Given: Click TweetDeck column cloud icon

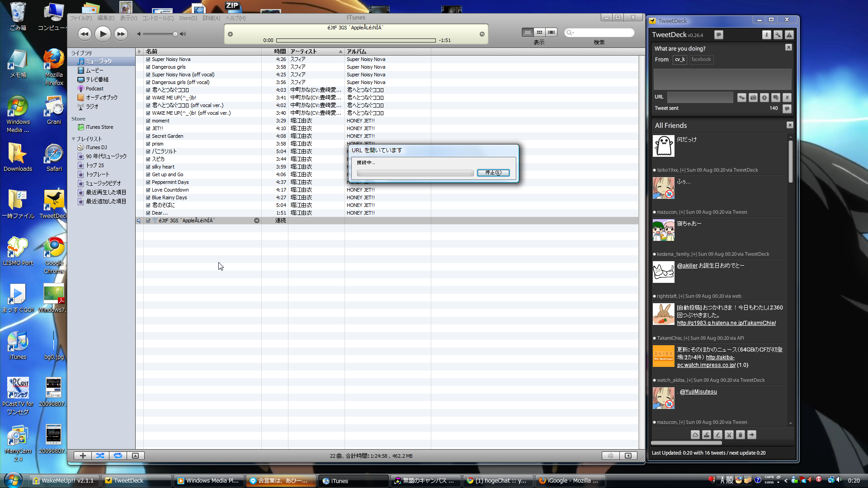Looking at the screenshot, I should pyautogui.click(x=695, y=435).
